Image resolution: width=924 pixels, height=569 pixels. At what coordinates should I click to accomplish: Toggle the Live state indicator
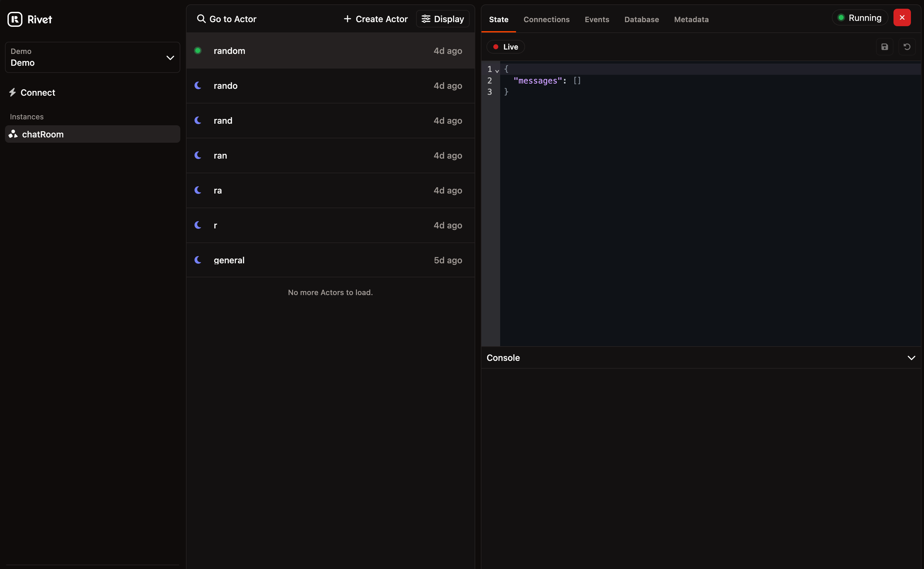click(x=505, y=47)
